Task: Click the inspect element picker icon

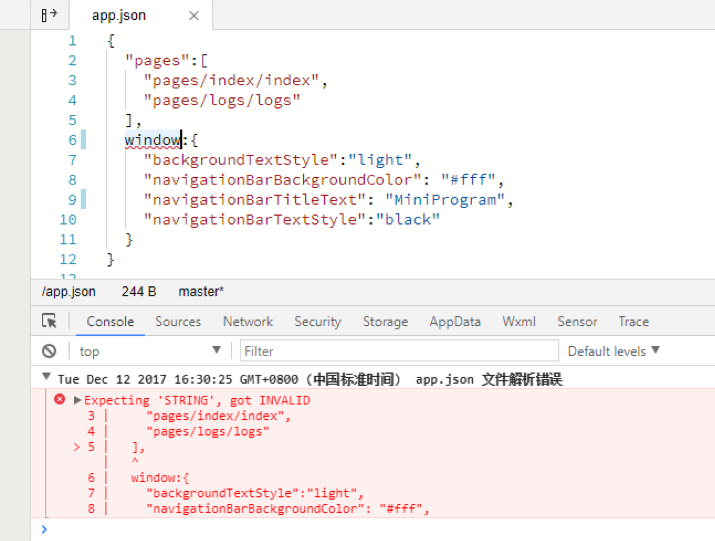Action: click(x=49, y=321)
